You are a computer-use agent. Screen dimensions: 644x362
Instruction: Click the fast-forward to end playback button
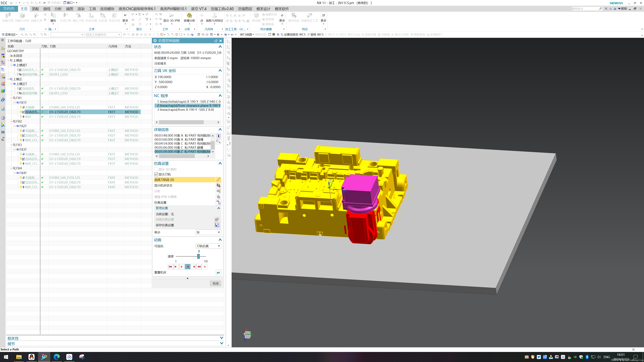coord(199,267)
